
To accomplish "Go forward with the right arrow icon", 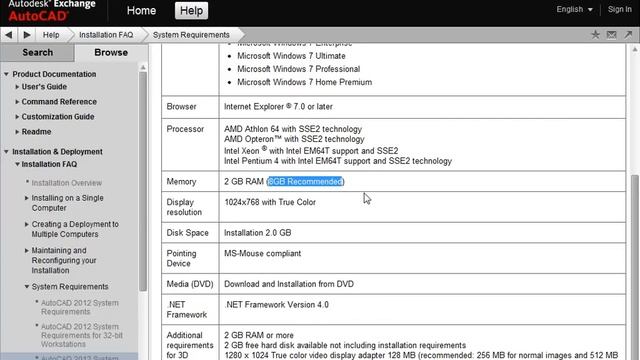I will coord(27,35).
